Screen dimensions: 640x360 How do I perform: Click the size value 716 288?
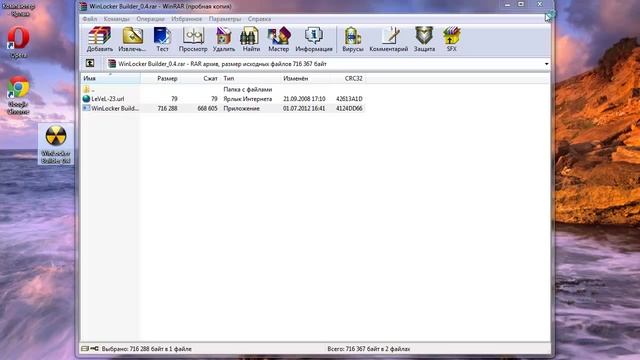167,109
